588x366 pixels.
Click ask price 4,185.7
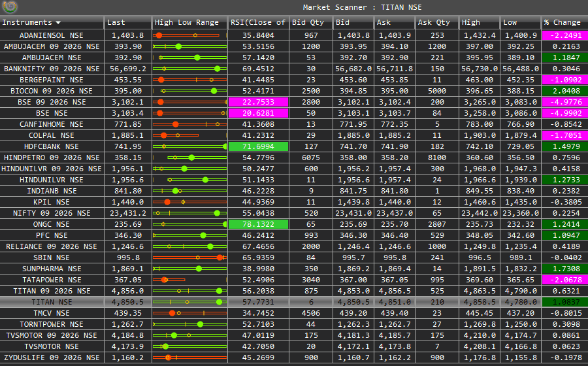[394, 335]
